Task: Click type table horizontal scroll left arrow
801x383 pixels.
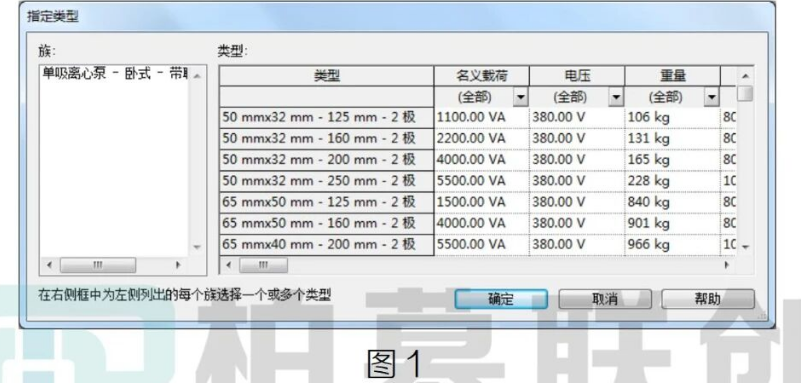Action: tap(229, 266)
